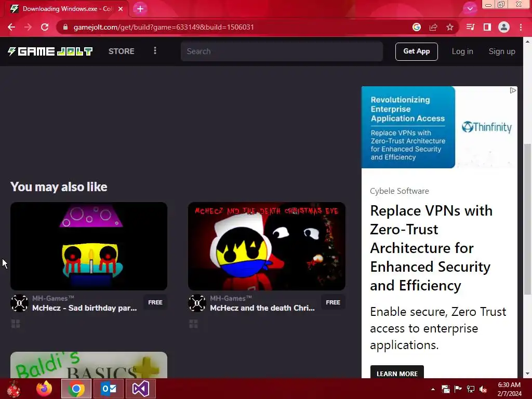Switch to Chrome in the taskbar
Viewport: 532px width, 399px height.
pyautogui.click(x=76, y=389)
